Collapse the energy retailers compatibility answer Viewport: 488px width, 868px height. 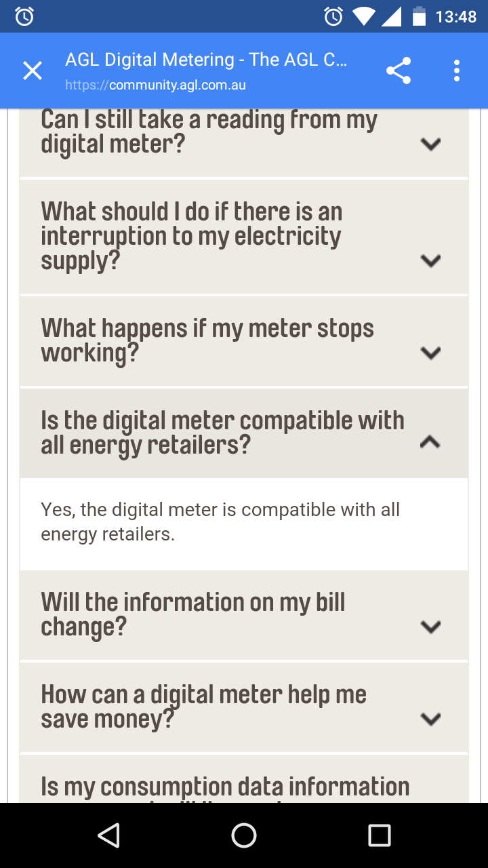(430, 443)
